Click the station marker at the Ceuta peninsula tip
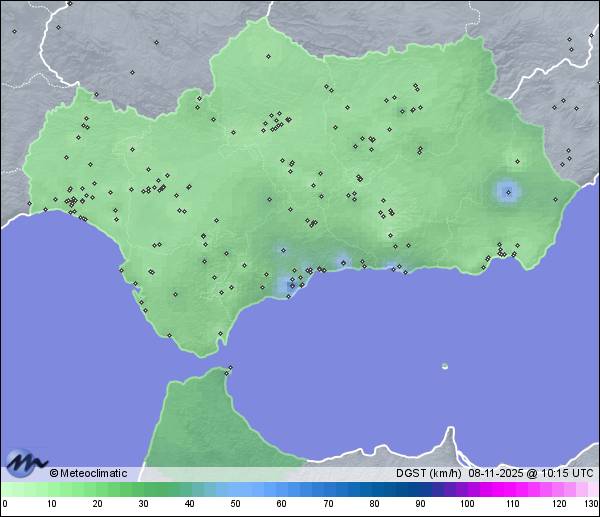 [x=230, y=368]
